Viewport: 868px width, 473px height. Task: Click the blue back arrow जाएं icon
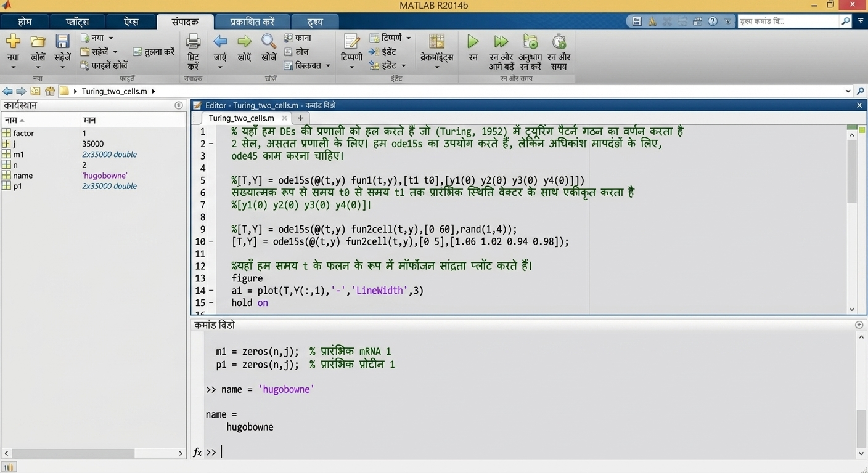click(x=220, y=41)
